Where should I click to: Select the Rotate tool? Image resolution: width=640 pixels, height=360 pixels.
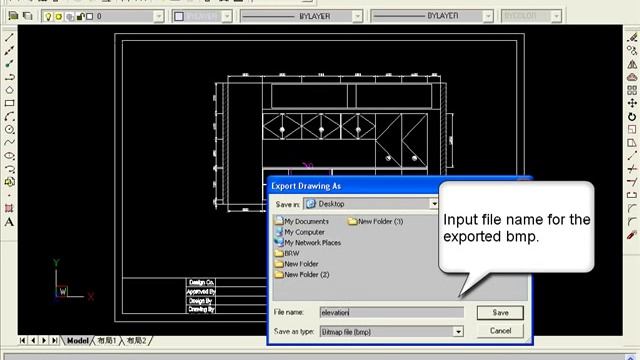[x=632, y=116]
